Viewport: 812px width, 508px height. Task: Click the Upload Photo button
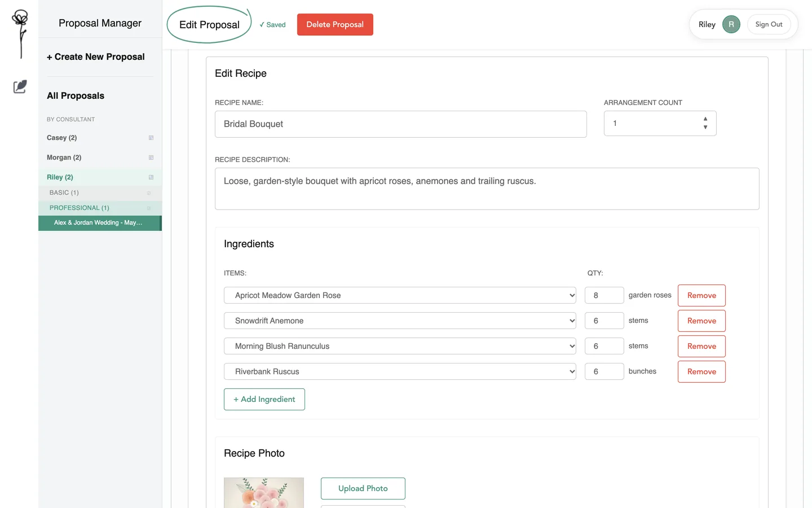pos(363,488)
